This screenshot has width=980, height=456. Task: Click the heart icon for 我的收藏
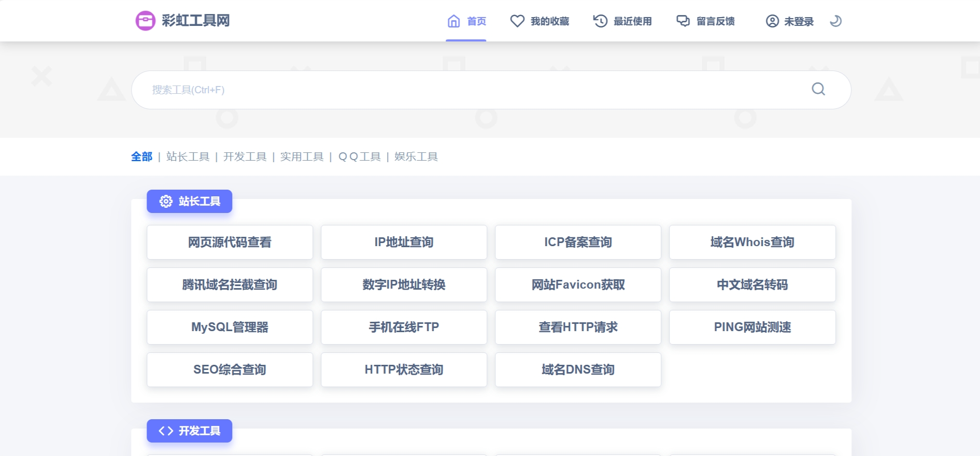pyautogui.click(x=517, y=21)
